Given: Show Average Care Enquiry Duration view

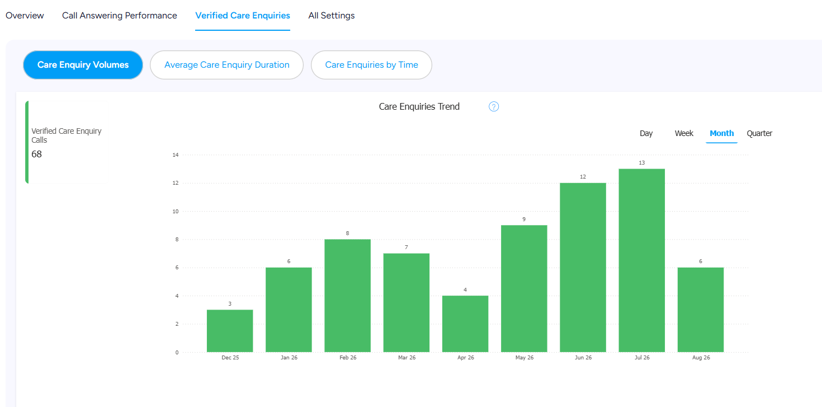Looking at the screenshot, I should pos(226,65).
